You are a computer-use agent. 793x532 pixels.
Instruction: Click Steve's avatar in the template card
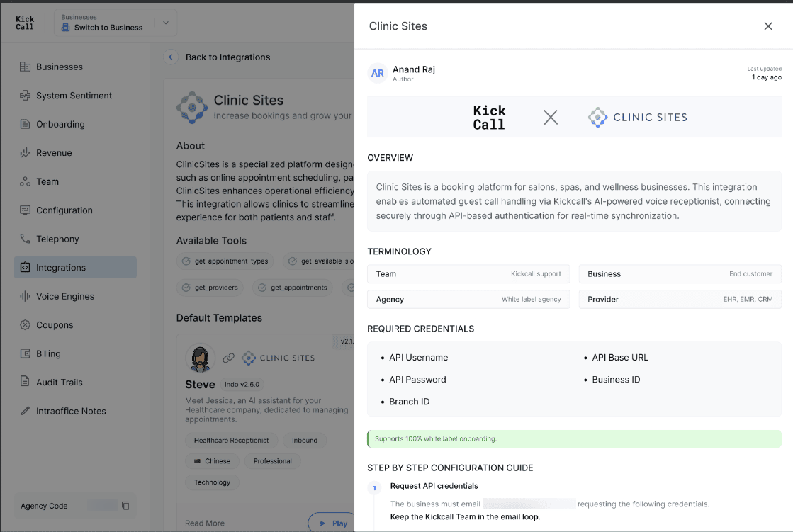tap(201, 358)
